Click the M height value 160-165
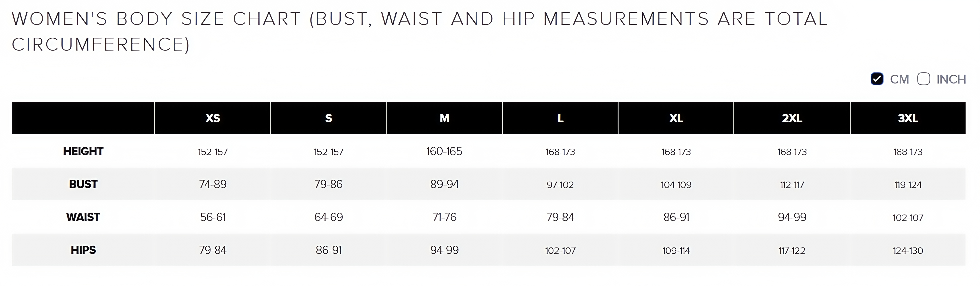 pos(444,151)
